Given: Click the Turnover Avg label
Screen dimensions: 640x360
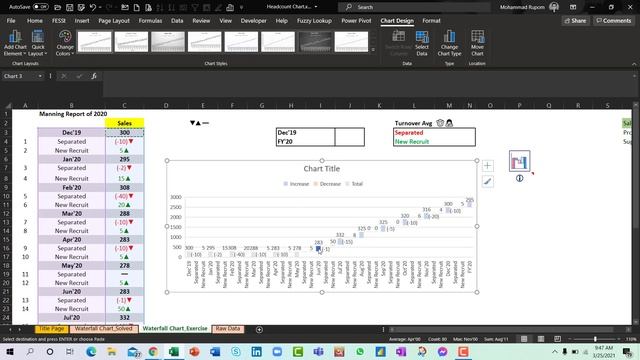Looking at the screenshot, I should click(413, 123).
